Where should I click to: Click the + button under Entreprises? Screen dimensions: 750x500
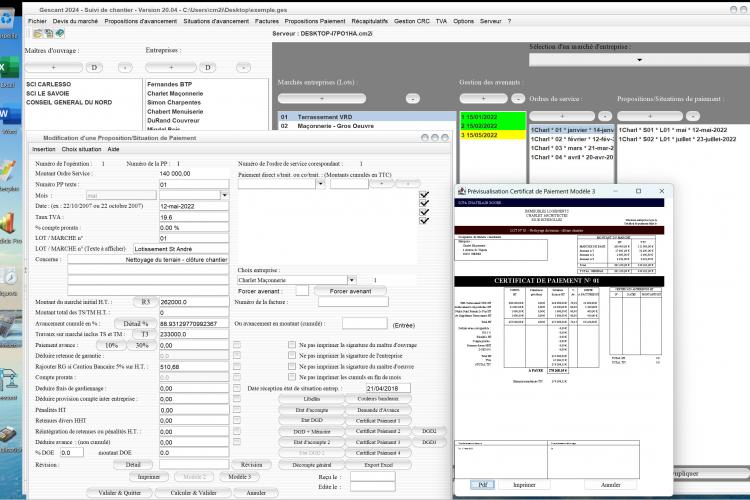tap(171, 67)
